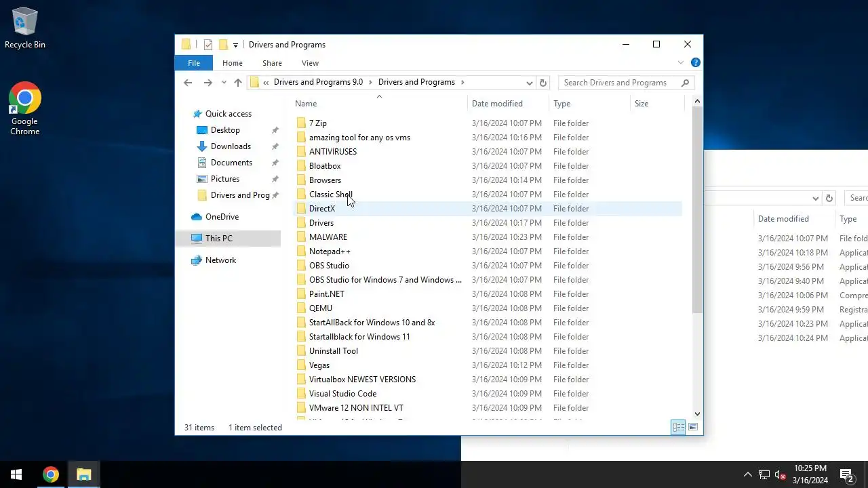Select pinned Drivers and Prog folder
The image size is (868, 488).
coord(240,195)
